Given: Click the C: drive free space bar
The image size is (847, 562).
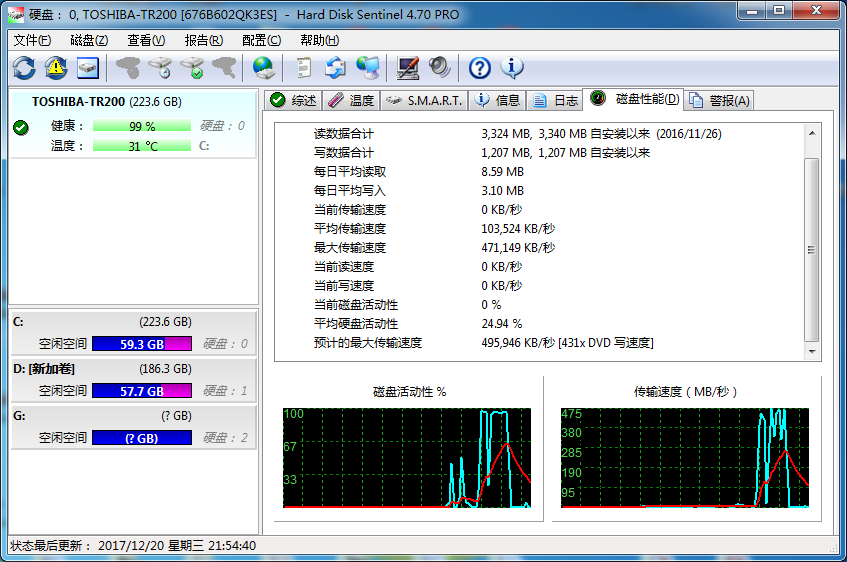Looking at the screenshot, I should [x=141, y=344].
